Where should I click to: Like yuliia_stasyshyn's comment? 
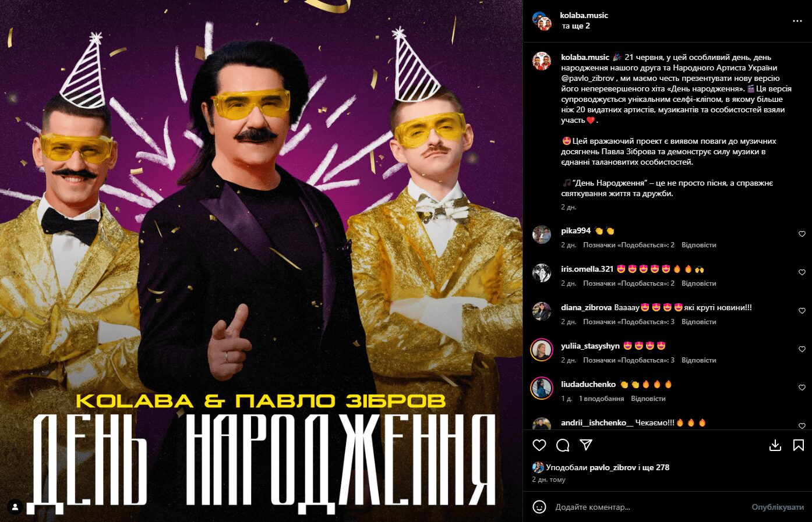pyautogui.click(x=802, y=349)
